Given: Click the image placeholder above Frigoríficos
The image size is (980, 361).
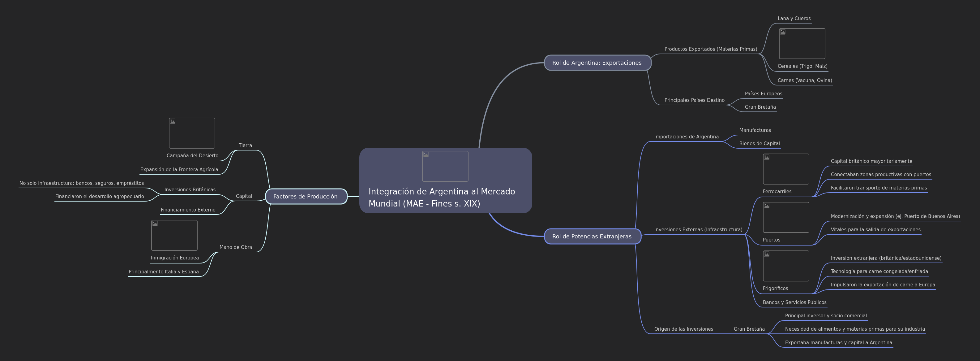Looking at the screenshot, I should pos(786,266).
